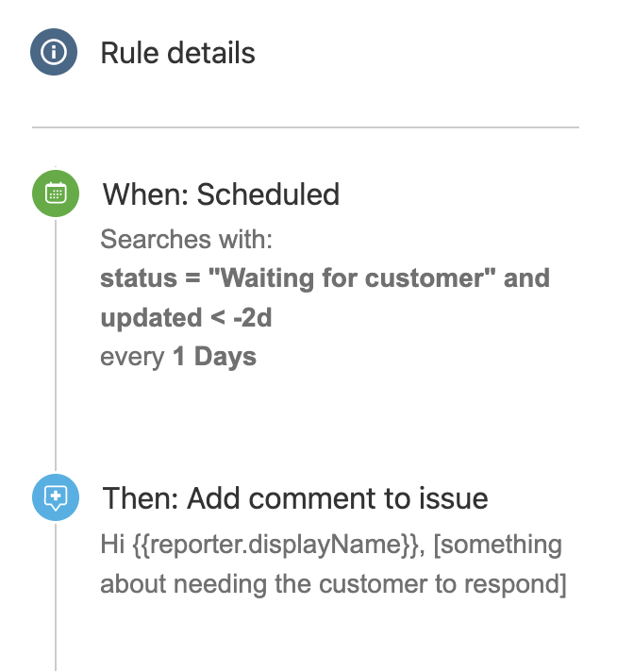Click the bold 1 Days interval value

coord(215,356)
